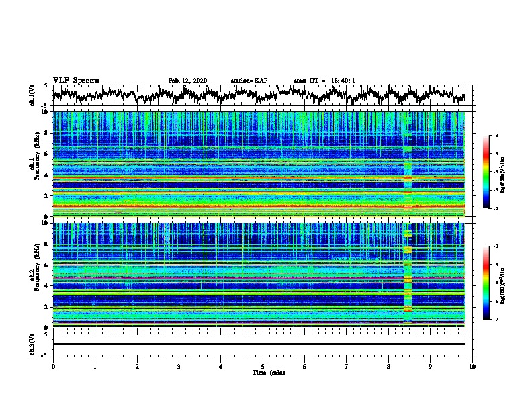Click the red band near 1 kHz in ch.1 spectrogram
The image size is (532, 411).
259,205
